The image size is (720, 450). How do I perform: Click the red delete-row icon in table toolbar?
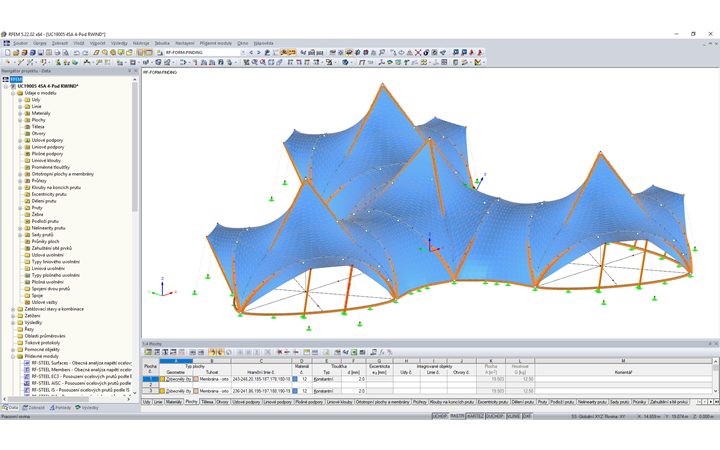click(279, 352)
